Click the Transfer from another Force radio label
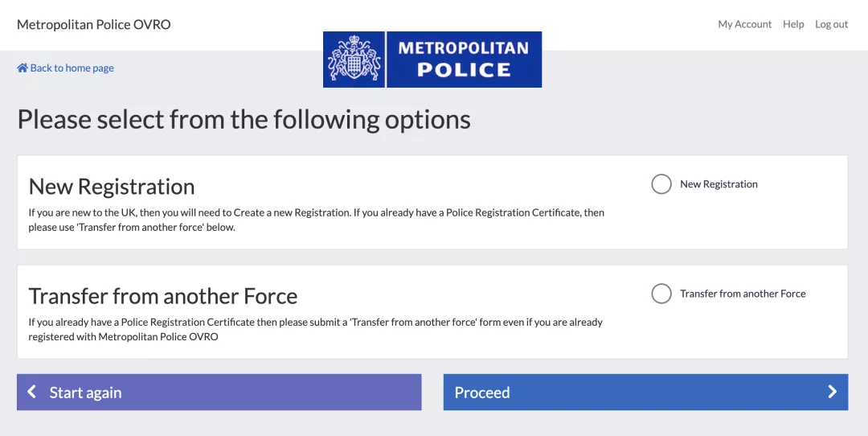 [743, 294]
